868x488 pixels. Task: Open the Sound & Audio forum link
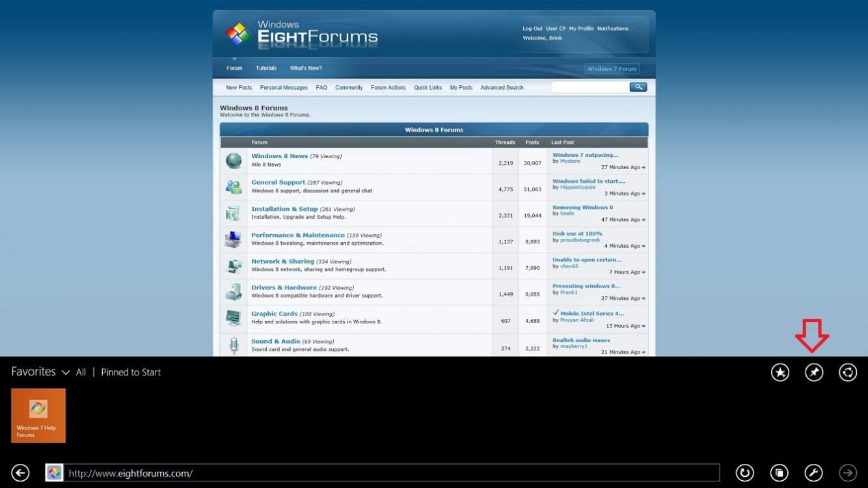(x=276, y=341)
